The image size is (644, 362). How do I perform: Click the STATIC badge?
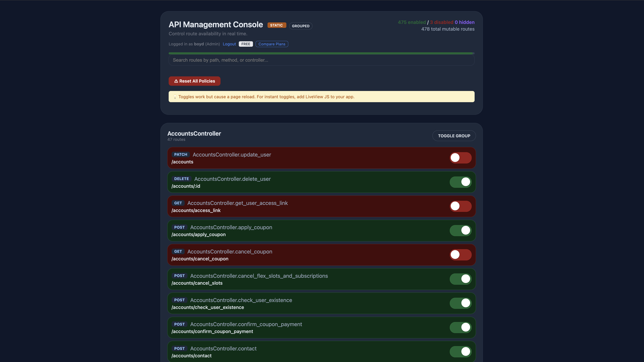coord(276,25)
